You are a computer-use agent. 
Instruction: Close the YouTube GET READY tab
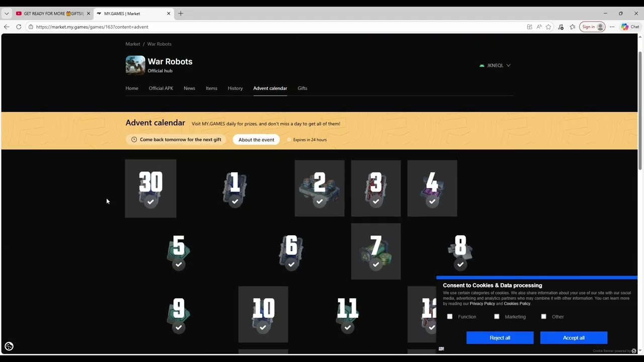tap(88, 14)
